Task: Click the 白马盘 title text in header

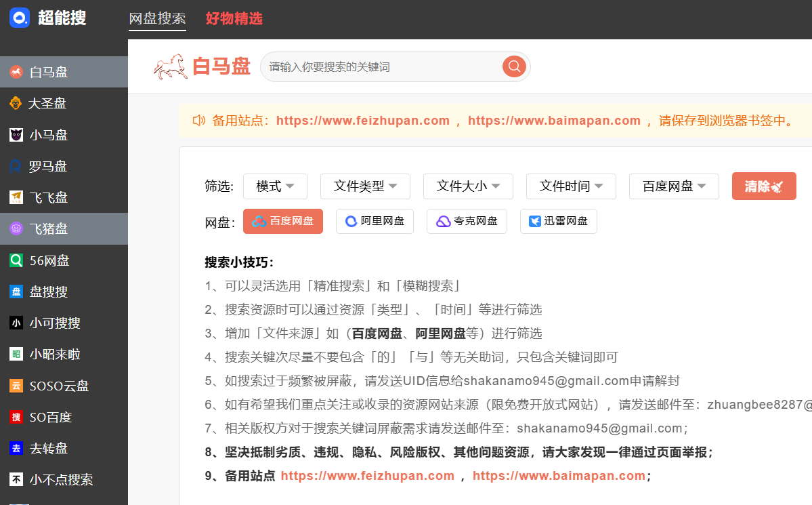Action: (221, 66)
